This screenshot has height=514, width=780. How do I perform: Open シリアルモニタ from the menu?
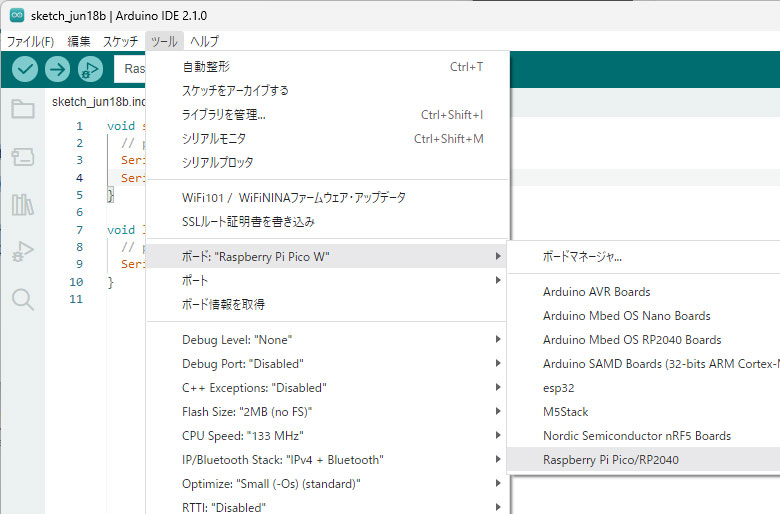328,138
